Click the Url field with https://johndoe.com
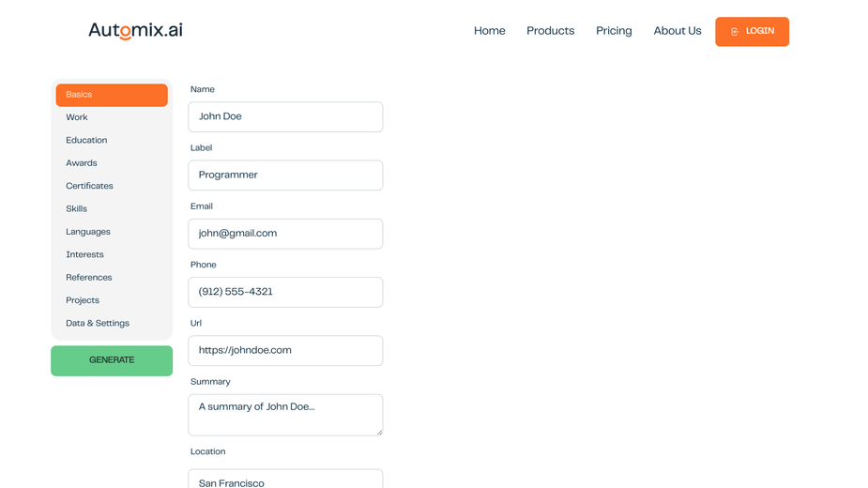This screenshot has width=868, height=488. tap(285, 351)
